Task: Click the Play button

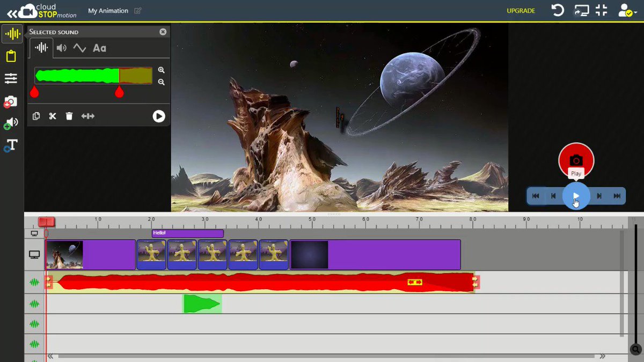Action: [576, 196]
